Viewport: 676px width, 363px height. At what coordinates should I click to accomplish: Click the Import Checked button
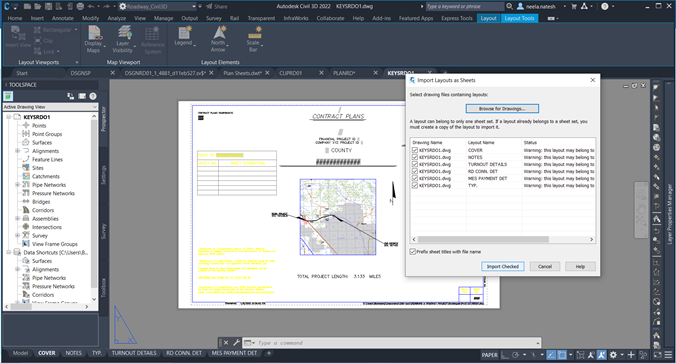point(503,266)
